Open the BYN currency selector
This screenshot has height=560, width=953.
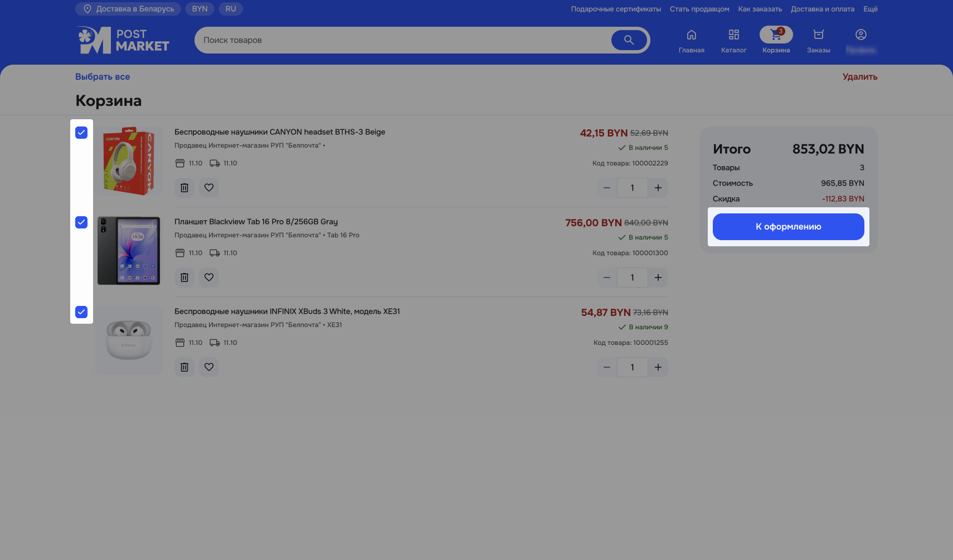(x=200, y=9)
